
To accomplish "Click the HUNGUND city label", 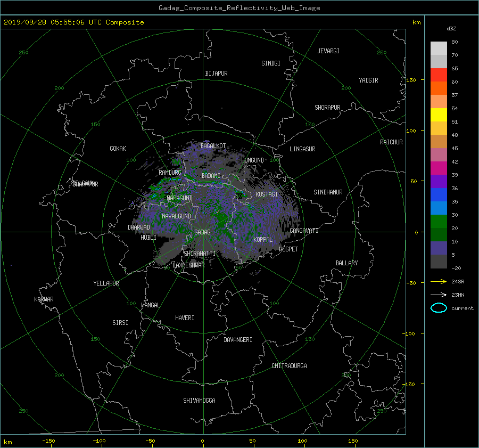I will click(252, 160).
